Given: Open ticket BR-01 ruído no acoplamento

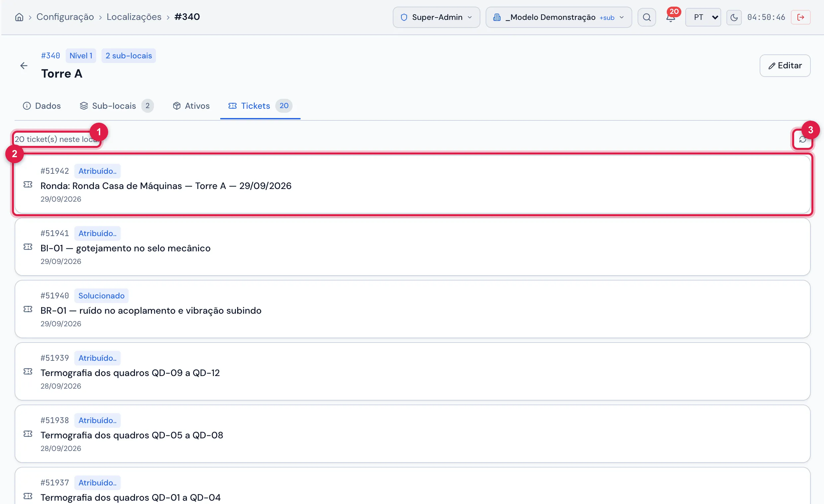Looking at the screenshot, I should point(412,309).
